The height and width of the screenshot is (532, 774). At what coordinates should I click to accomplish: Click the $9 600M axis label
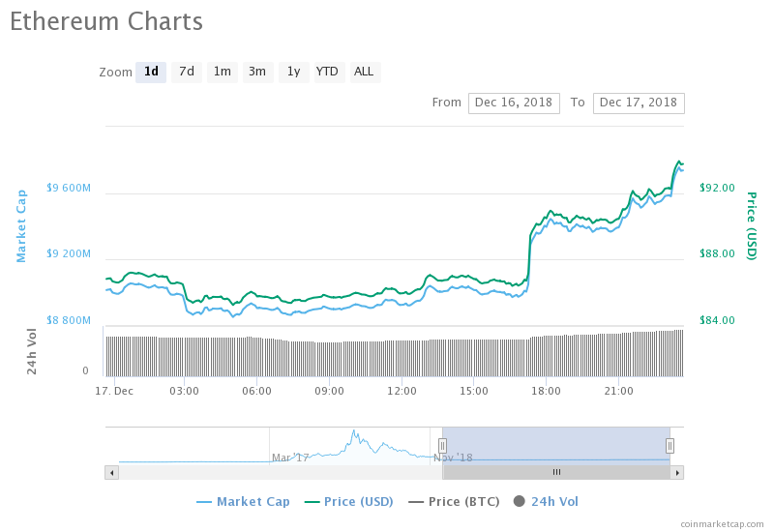tap(69, 188)
